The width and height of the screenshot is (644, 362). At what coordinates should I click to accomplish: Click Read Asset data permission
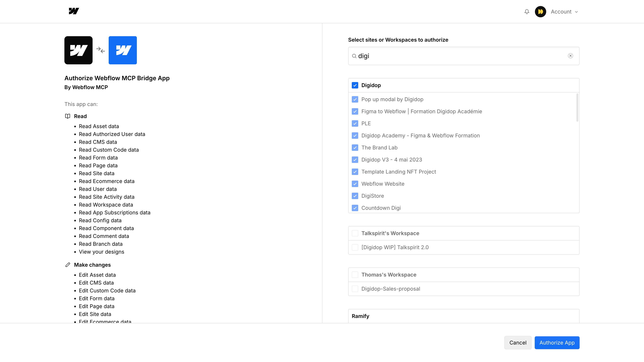click(x=99, y=126)
